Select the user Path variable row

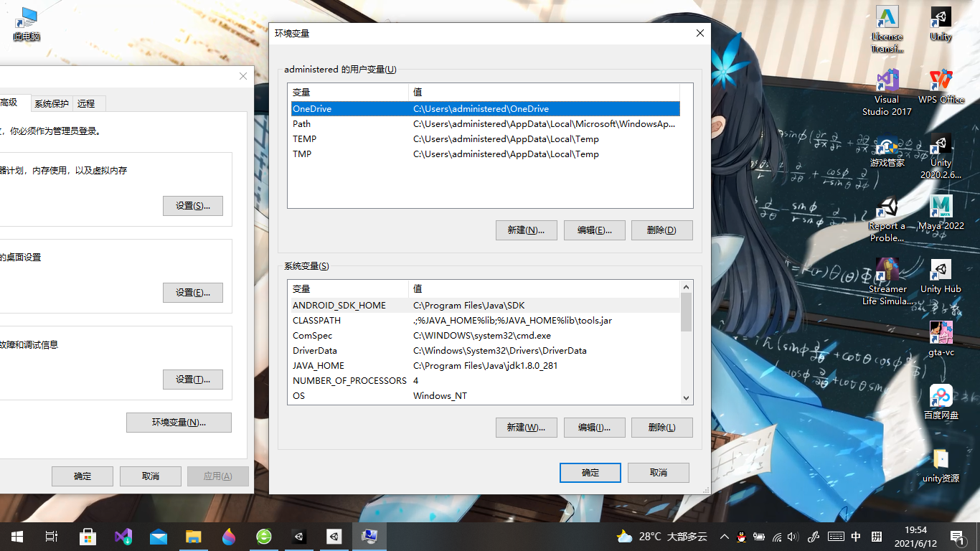tap(484, 124)
